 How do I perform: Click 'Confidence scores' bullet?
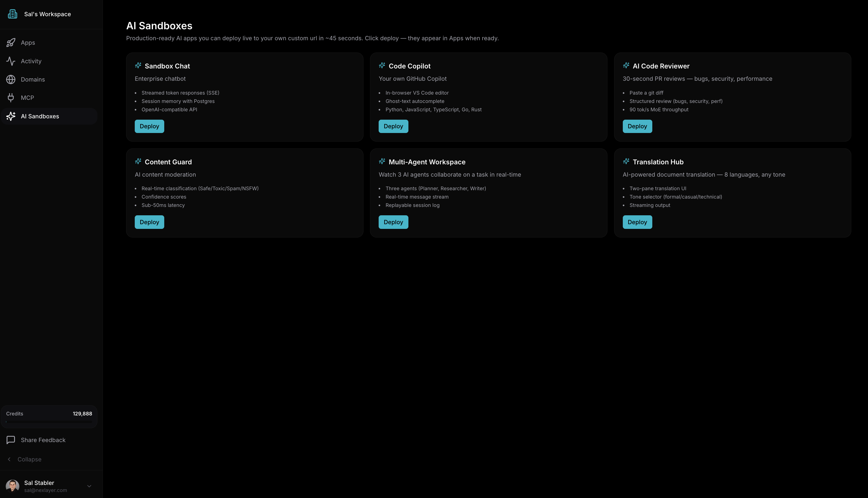click(164, 197)
